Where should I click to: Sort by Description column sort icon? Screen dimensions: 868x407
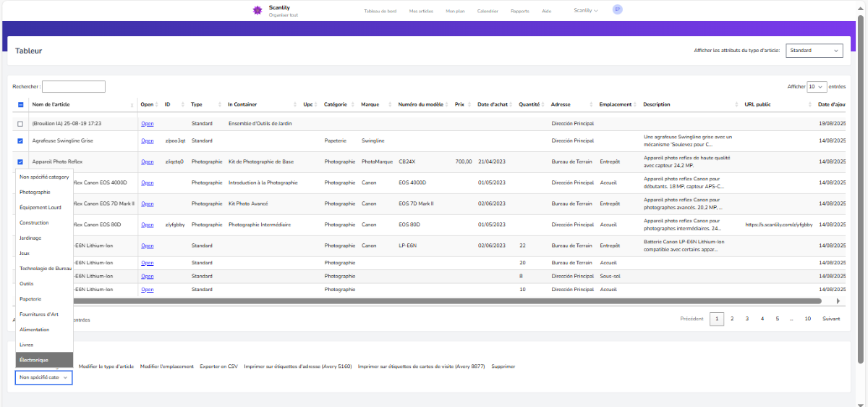pos(737,105)
